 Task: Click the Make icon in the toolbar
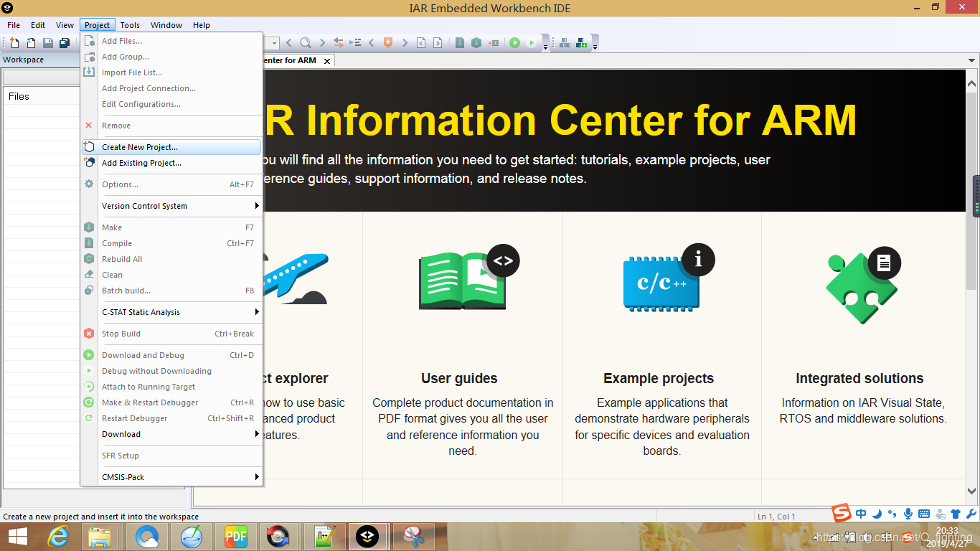(x=476, y=43)
